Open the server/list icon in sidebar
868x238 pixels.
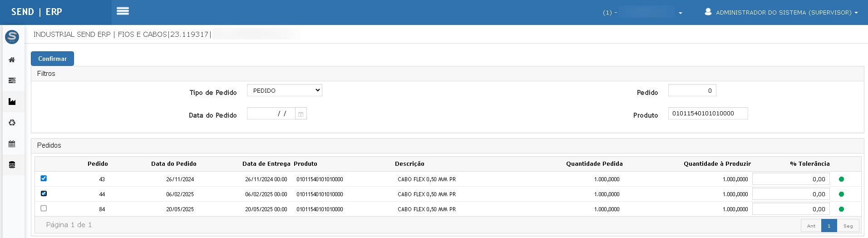pos(12,81)
